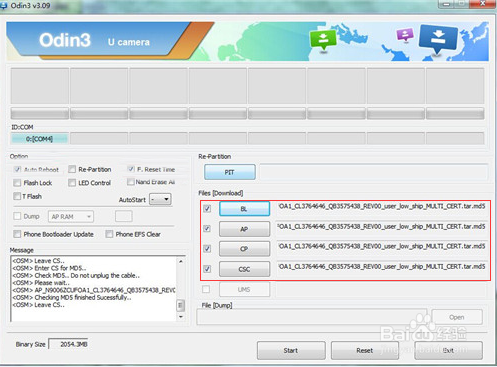Uncheck the CSC file checkbox
Screen dimensions: 497x367
207,269
